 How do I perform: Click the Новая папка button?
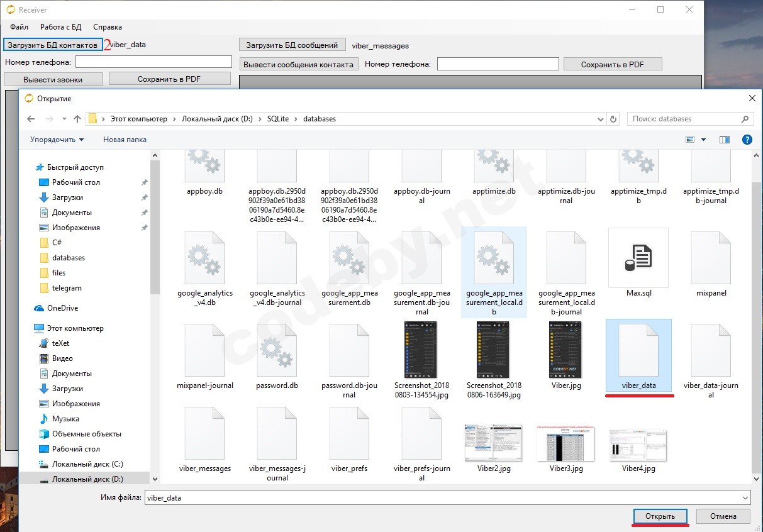[125, 140]
